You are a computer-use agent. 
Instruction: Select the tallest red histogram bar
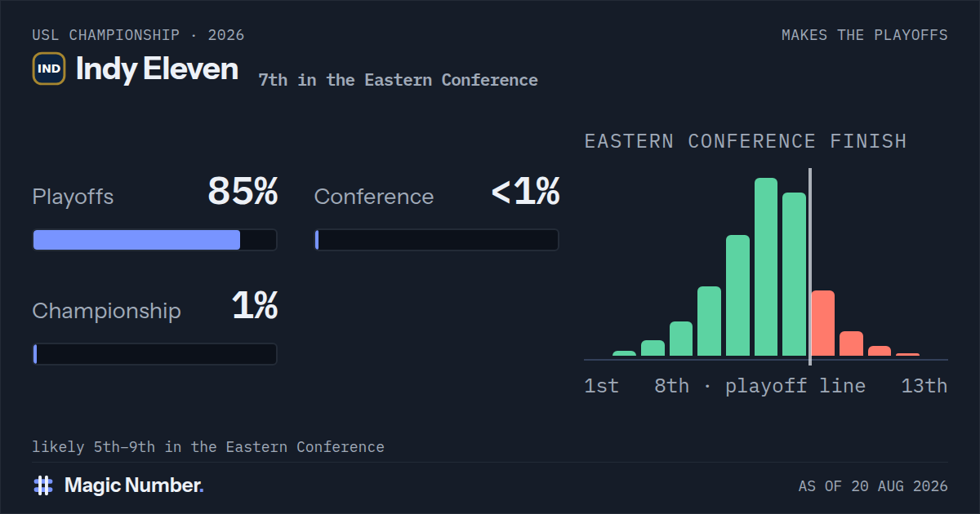coord(823,323)
